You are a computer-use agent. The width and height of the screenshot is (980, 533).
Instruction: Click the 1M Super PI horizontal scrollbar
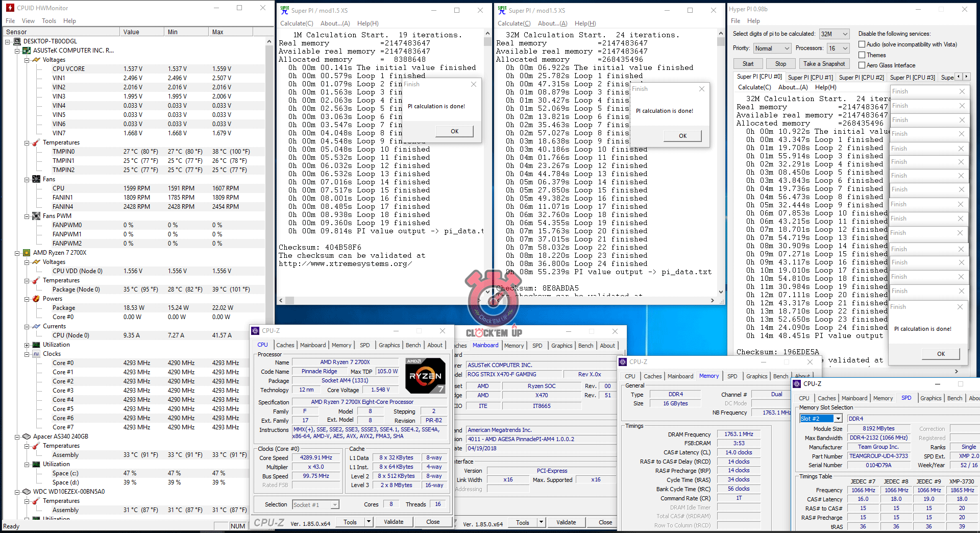point(380,301)
